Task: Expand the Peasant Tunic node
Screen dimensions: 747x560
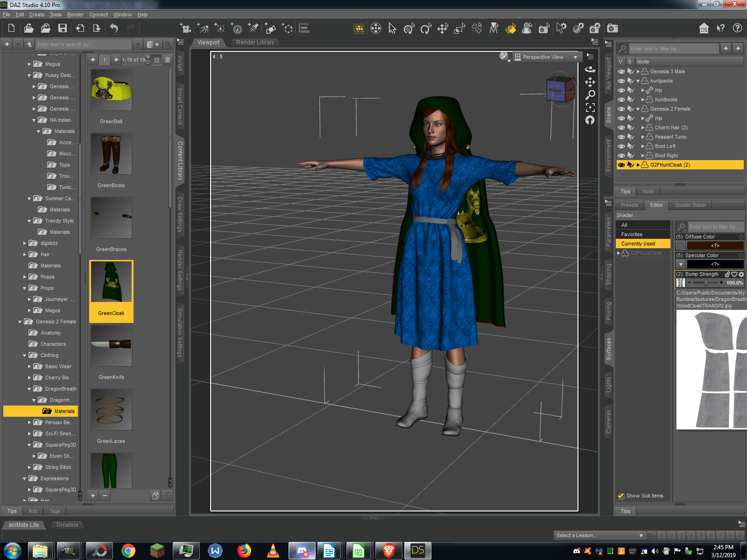Action: click(643, 137)
